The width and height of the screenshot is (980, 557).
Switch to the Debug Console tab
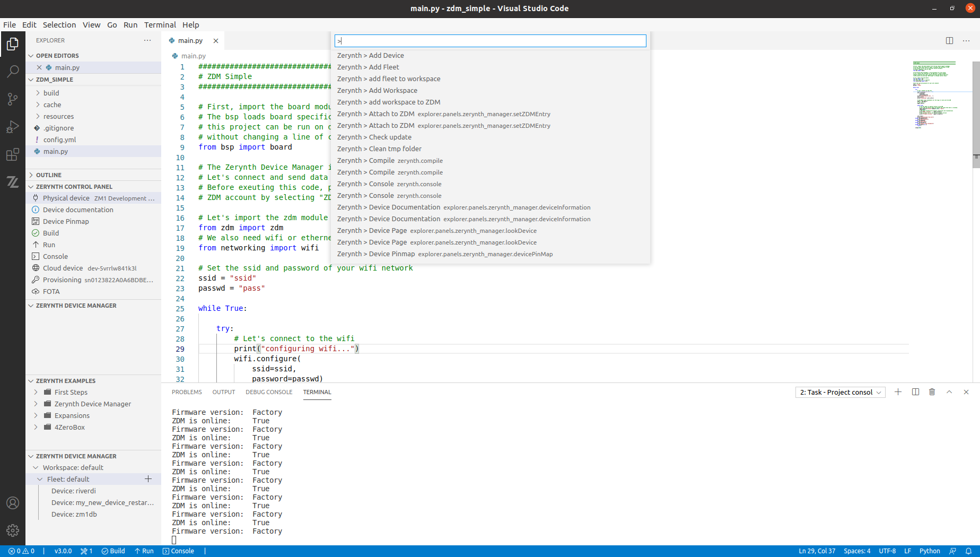269,392
